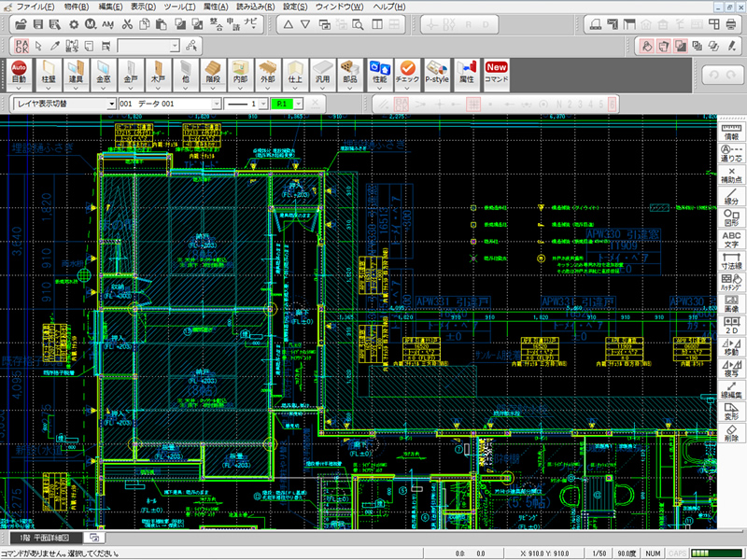
Task: Toggle the N snap button
Action: [x=559, y=104]
